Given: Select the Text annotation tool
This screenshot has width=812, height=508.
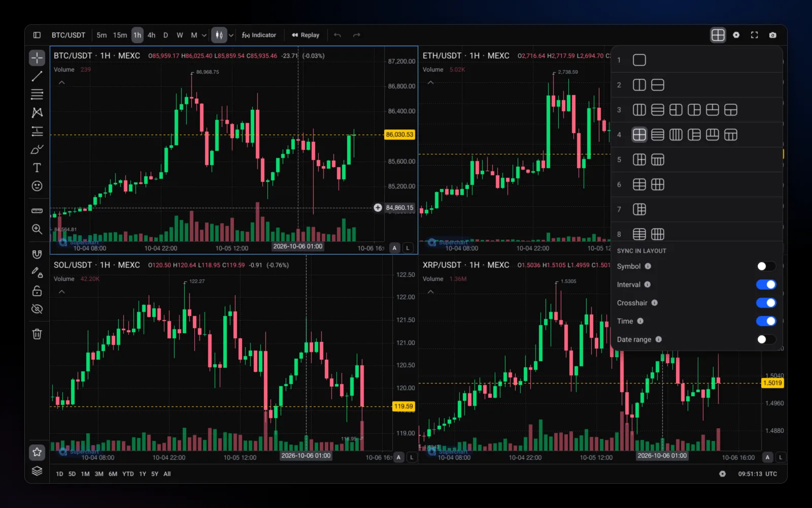Looking at the screenshot, I should pyautogui.click(x=37, y=168).
